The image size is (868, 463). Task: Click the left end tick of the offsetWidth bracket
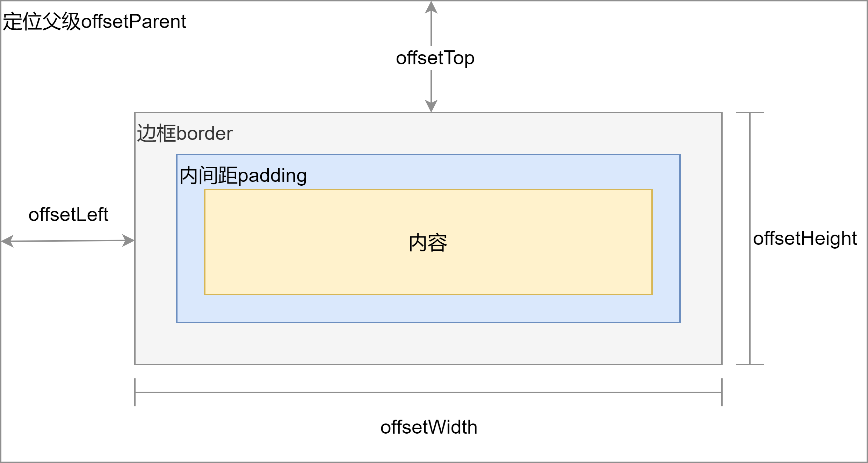135,392
